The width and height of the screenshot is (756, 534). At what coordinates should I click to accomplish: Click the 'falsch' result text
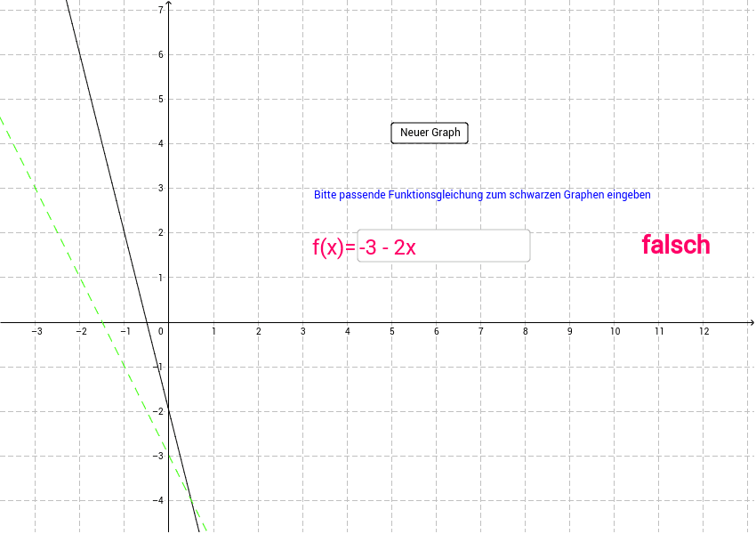coord(676,245)
